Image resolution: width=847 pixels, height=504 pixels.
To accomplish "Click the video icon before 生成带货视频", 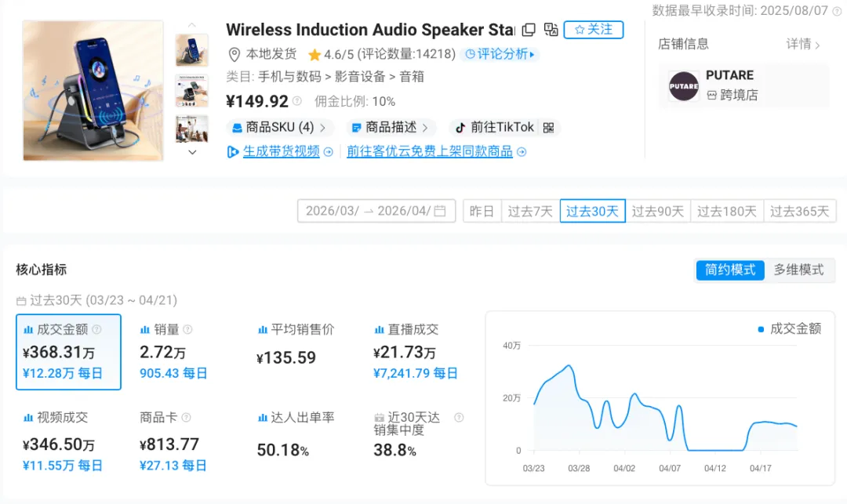I will 233,151.
